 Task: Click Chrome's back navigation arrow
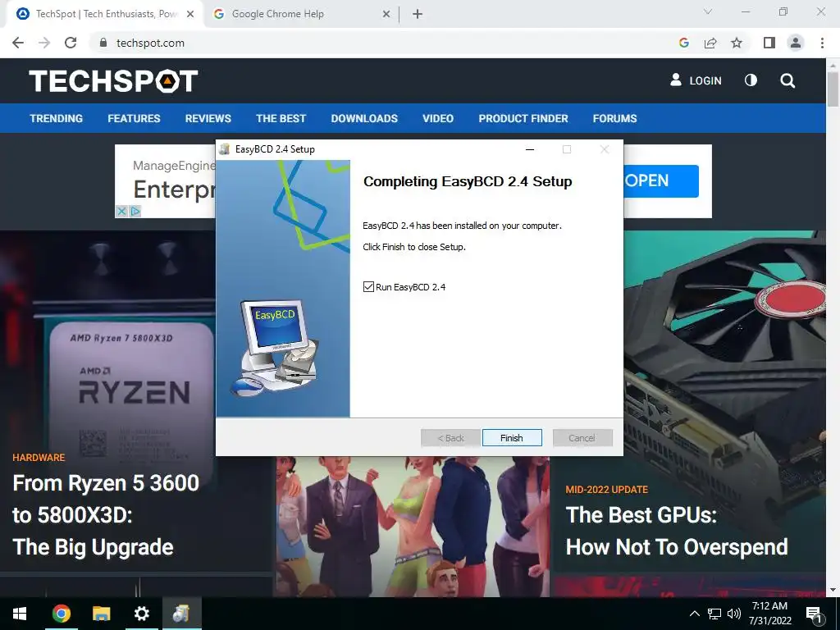coord(18,43)
